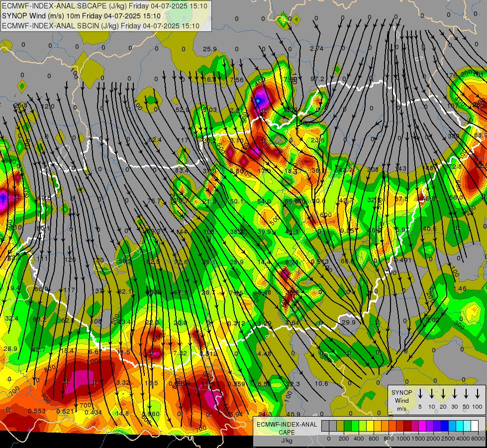The width and height of the screenshot is (487, 448).
Task: Click the m/s unit in wind legend
Action: tap(401, 409)
